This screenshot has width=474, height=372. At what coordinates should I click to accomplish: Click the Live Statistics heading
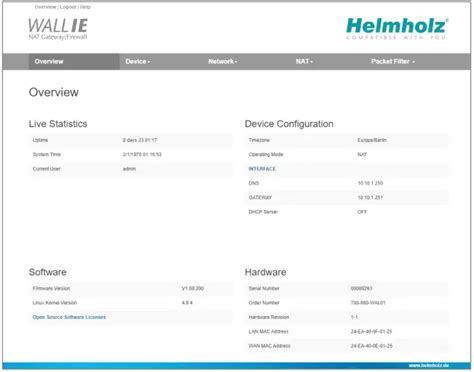tap(58, 124)
